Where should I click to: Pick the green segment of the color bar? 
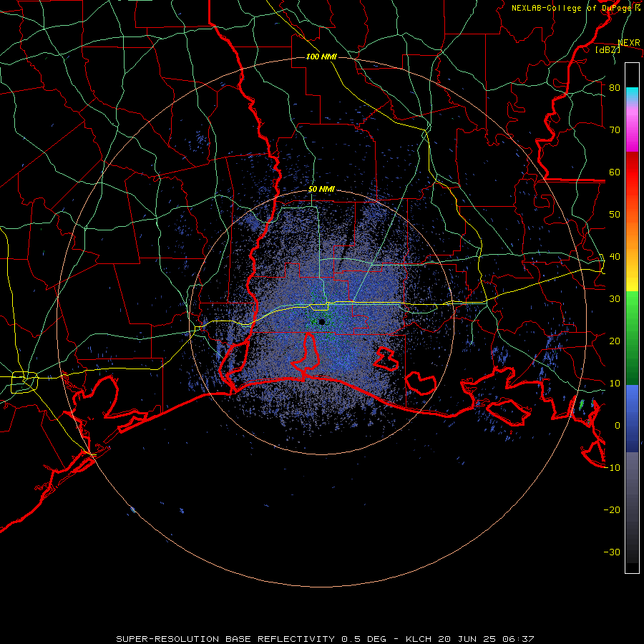[632, 338]
